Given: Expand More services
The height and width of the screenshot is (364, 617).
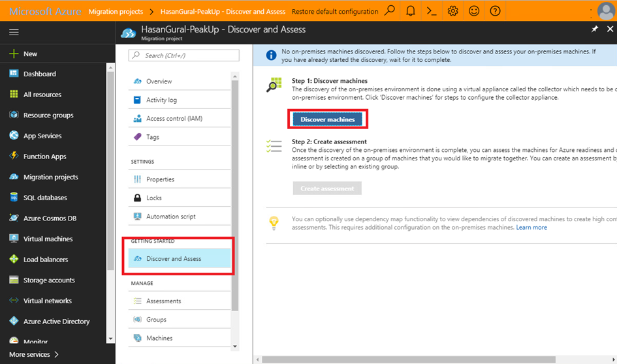Looking at the screenshot, I should [34, 355].
